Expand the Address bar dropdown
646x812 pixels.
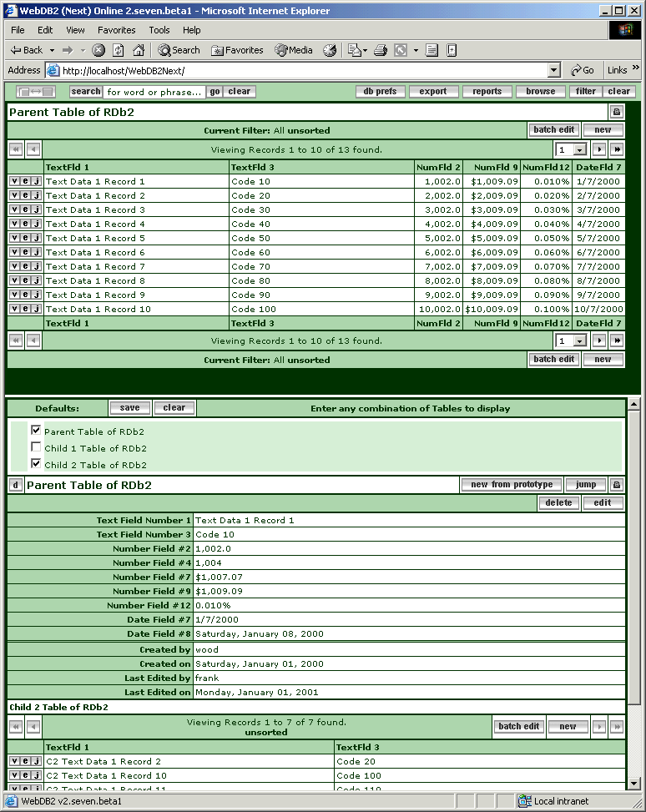554,70
